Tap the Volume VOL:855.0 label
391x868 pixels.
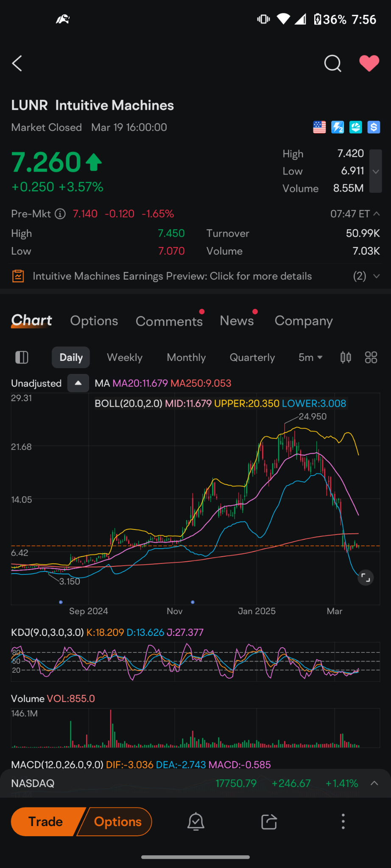click(53, 699)
